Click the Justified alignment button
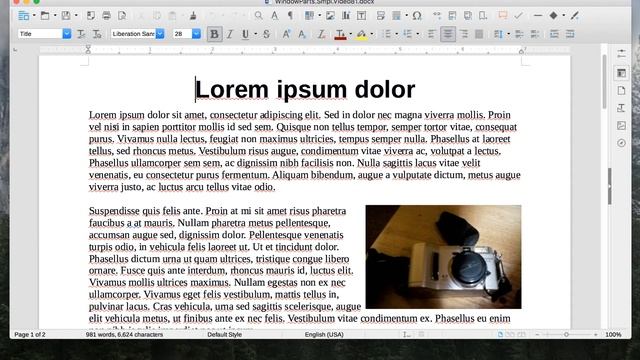640x360 pixels. (x=479, y=34)
